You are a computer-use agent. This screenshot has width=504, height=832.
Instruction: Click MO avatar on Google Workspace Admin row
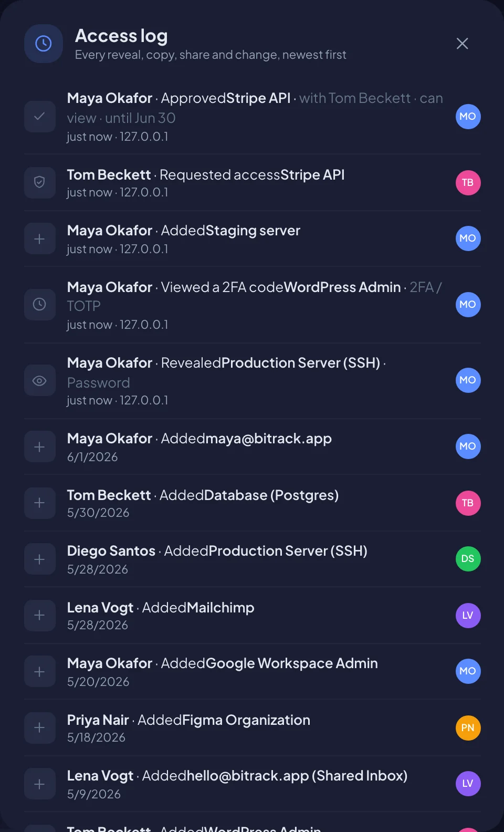pyautogui.click(x=468, y=671)
